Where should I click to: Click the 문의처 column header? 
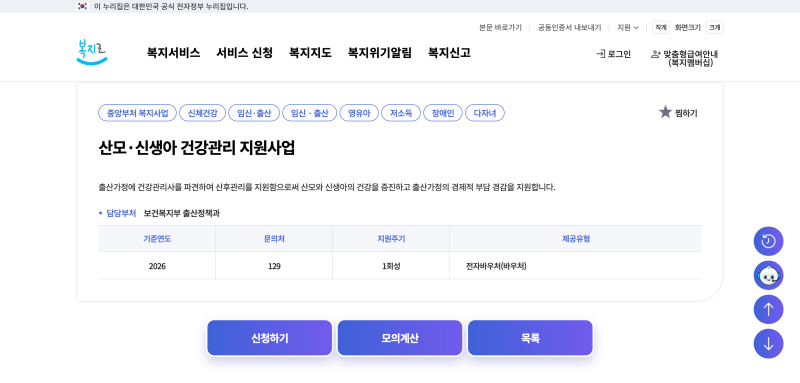274,239
